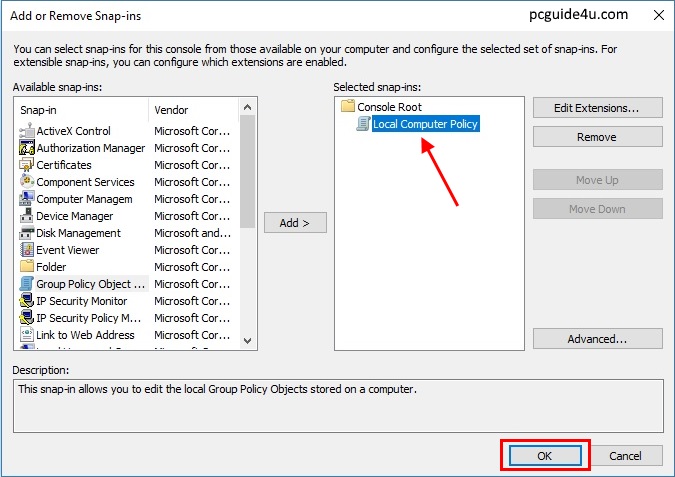This screenshot has height=477, width=675.
Task: Select the ActiveX Control snap-in icon
Action: pyautogui.click(x=27, y=131)
